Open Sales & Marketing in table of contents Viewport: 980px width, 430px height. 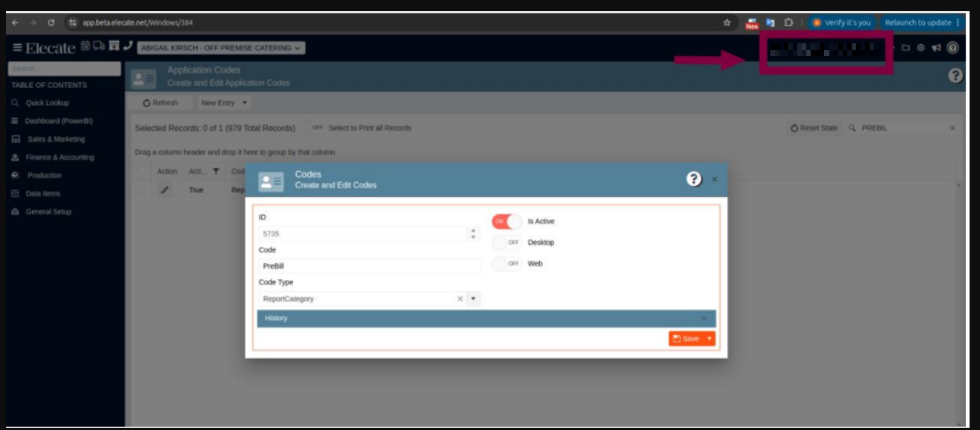click(56, 140)
